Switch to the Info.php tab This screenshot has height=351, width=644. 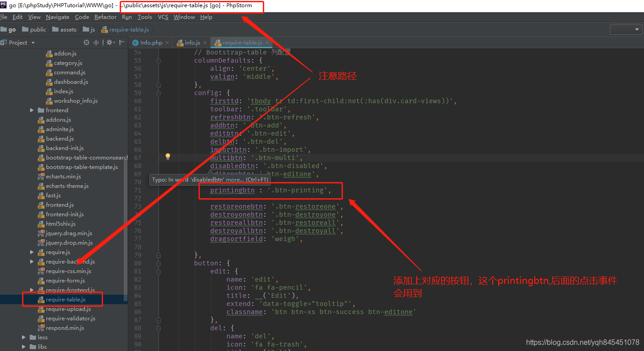point(151,42)
